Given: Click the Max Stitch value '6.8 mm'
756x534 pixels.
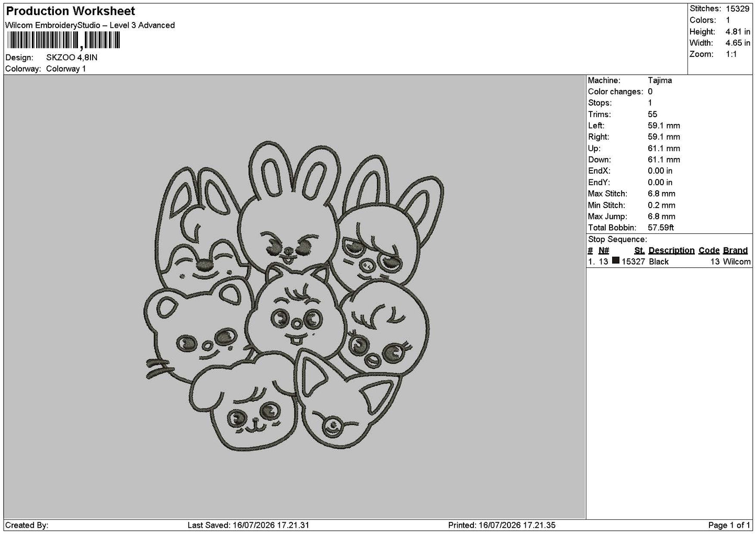Looking at the screenshot, I should click(x=661, y=194).
